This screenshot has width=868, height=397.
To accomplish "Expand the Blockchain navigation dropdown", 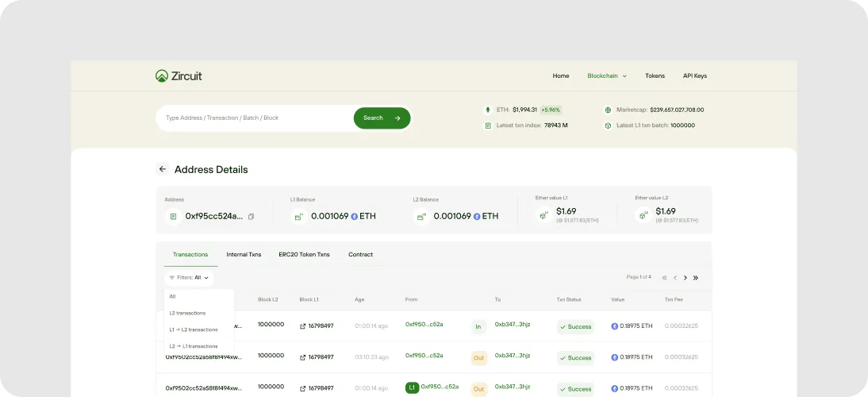I will pos(607,76).
